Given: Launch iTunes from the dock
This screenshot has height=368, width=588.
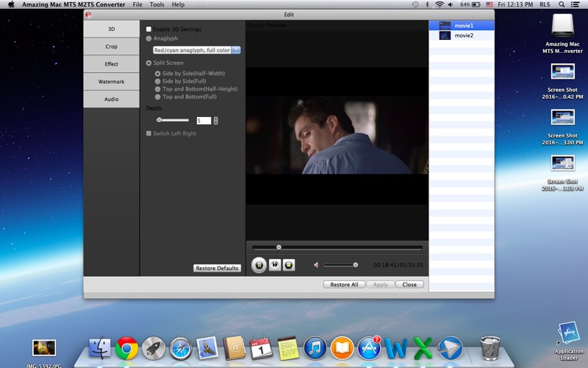Looking at the screenshot, I should 315,348.
